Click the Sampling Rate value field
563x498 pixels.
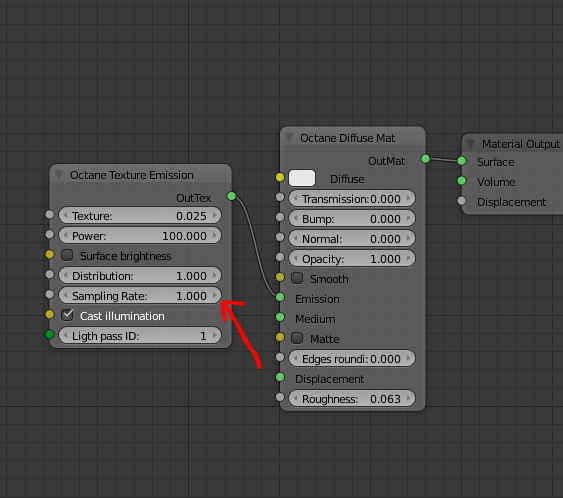pos(140,295)
